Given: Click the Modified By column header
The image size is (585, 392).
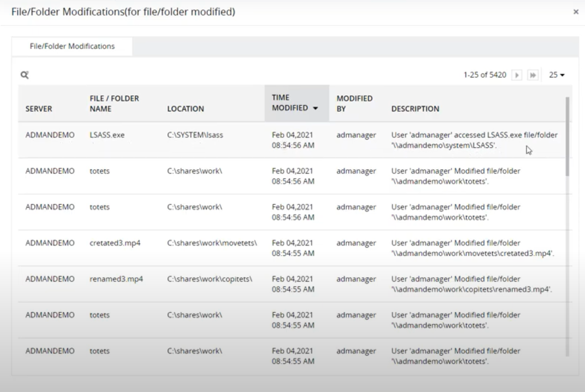Looking at the screenshot, I should pos(354,104).
